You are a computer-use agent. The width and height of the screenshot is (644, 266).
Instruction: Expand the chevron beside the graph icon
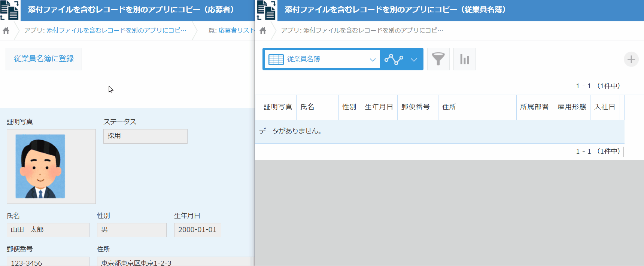pos(414,59)
